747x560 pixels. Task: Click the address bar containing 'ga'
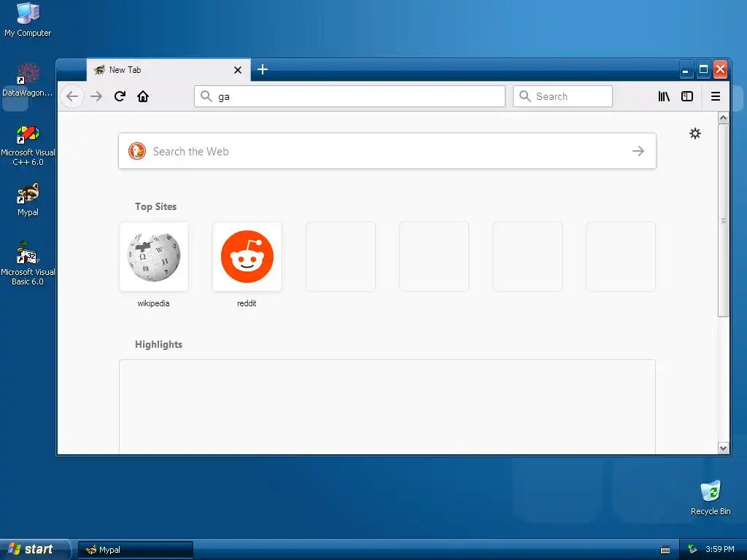coord(349,97)
